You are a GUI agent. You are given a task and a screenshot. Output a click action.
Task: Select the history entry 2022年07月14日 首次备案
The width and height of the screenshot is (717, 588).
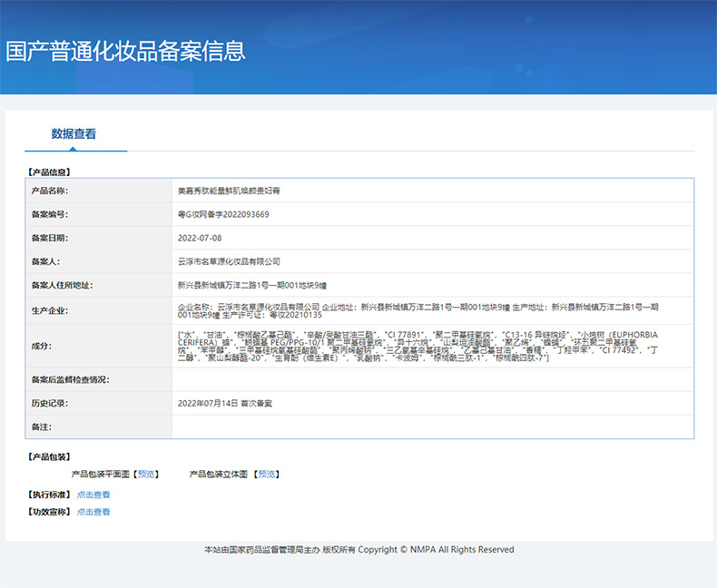point(224,403)
